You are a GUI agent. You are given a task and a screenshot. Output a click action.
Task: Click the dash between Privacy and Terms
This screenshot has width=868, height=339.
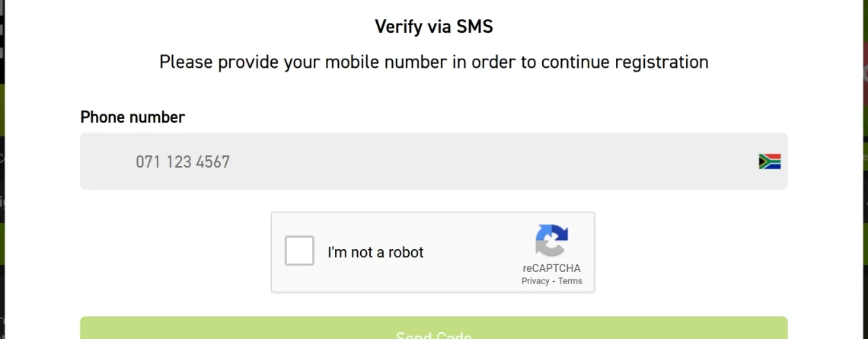[x=554, y=281]
